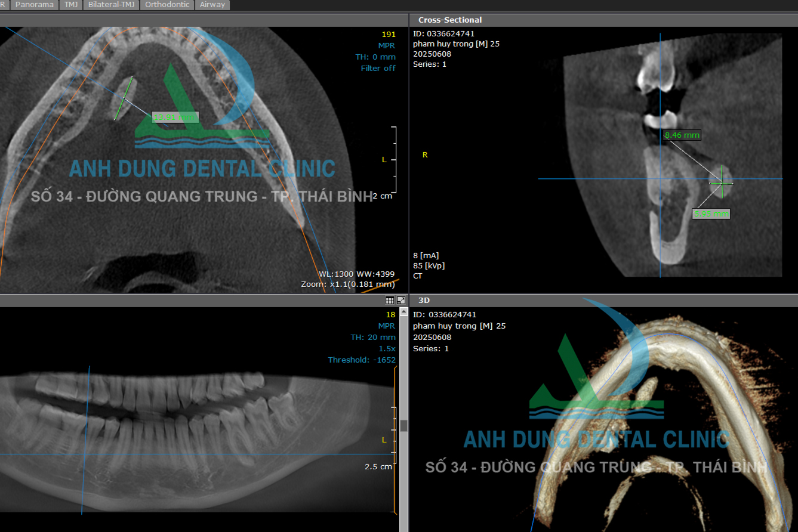The image size is (798, 532).
Task: Click Series: 1 in Cross-Sectional pane
Action: [430, 64]
